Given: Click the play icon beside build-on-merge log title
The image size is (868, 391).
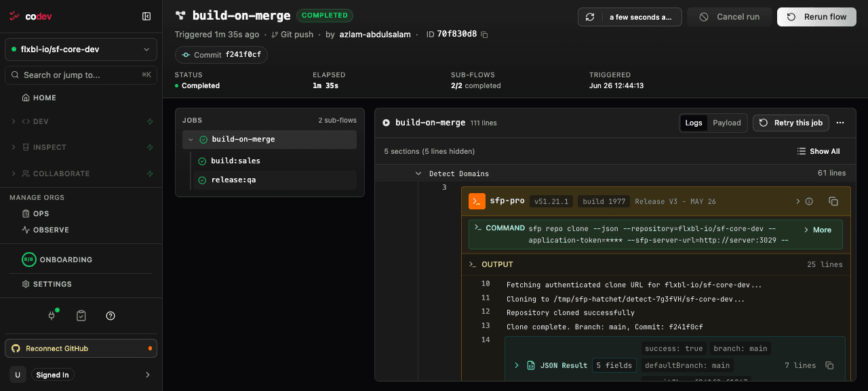Looking at the screenshot, I should coord(387,123).
